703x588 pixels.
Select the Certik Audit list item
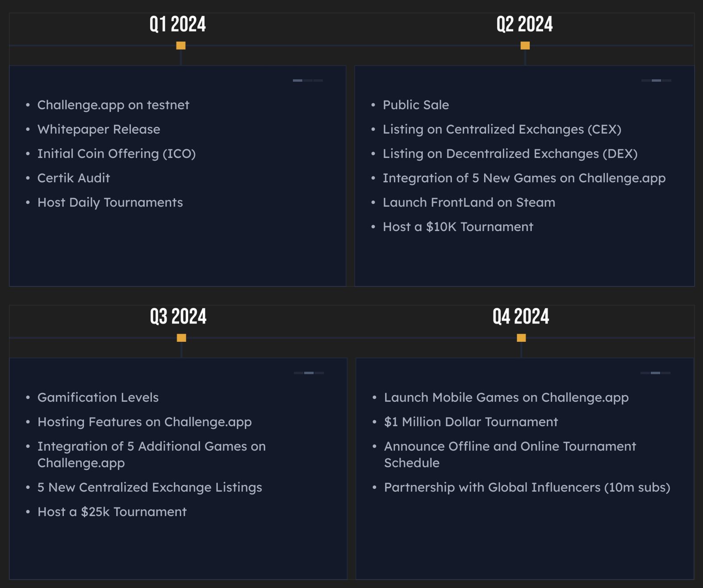pyautogui.click(x=74, y=178)
